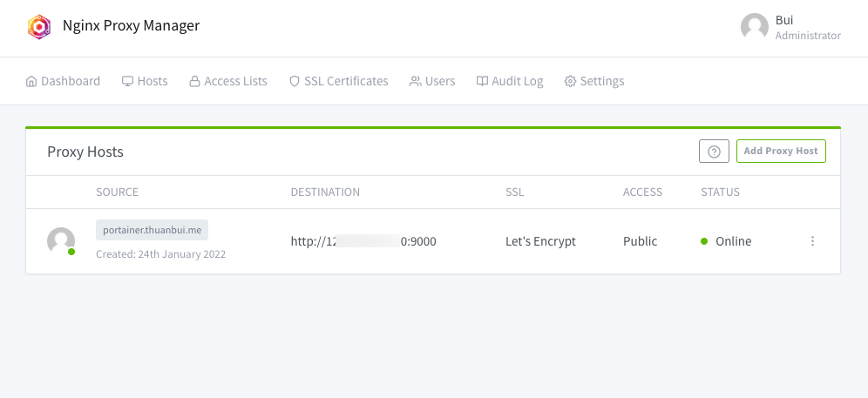Viewport: 868px width, 398px height.
Task: Click the Administrator role label
Action: pos(808,36)
